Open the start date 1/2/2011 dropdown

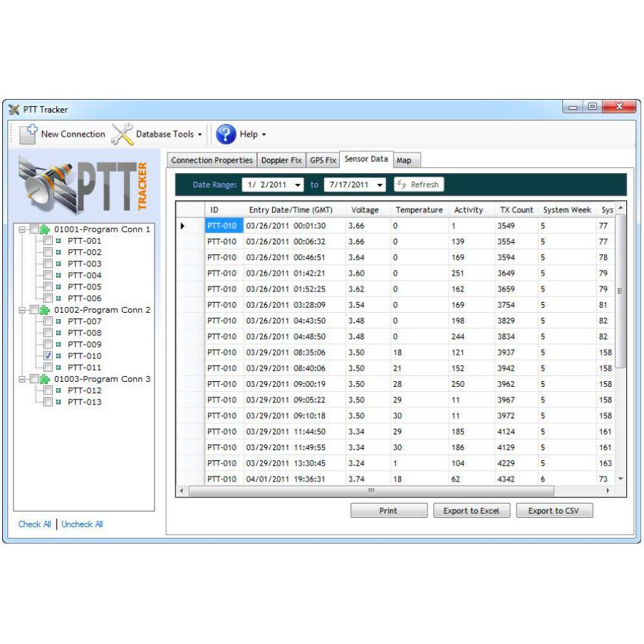298,185
